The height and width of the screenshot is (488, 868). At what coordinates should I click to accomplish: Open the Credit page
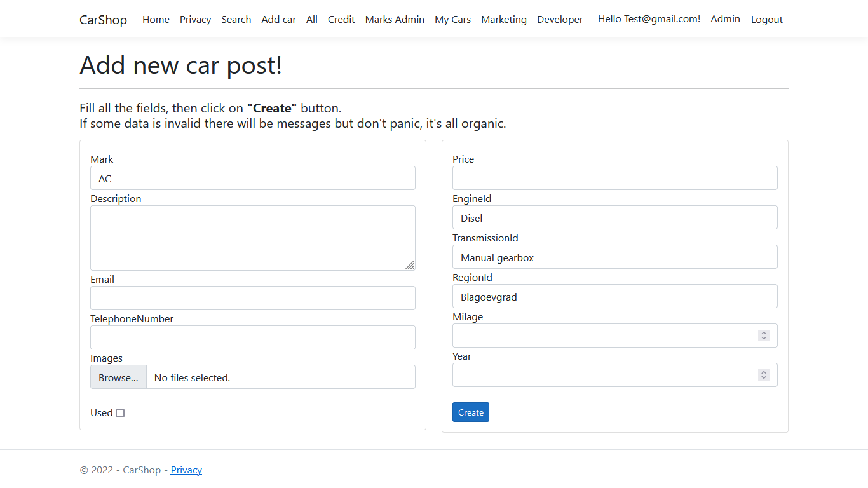(341, 19)
